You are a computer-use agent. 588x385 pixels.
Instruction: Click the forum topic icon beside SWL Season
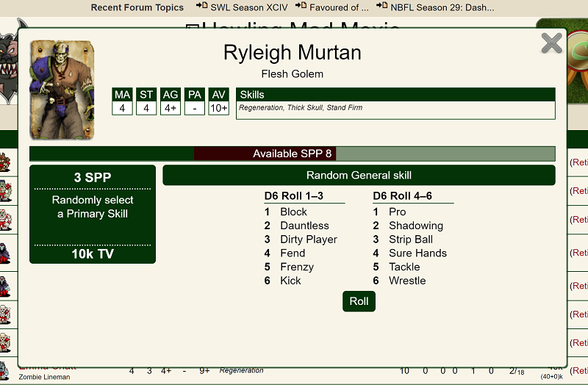pos(201,5)
